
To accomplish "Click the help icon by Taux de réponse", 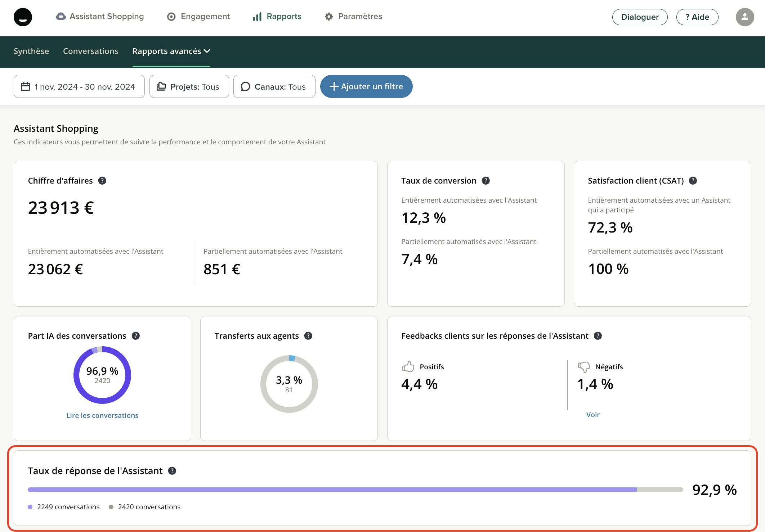I will [x=172, y=471].
